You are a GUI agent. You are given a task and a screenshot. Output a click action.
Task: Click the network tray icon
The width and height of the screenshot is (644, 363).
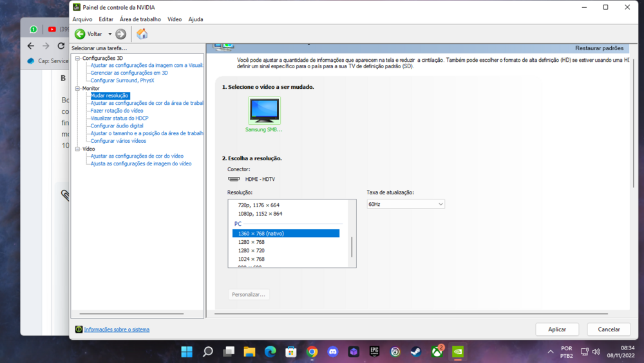click(x=585, y=352)
